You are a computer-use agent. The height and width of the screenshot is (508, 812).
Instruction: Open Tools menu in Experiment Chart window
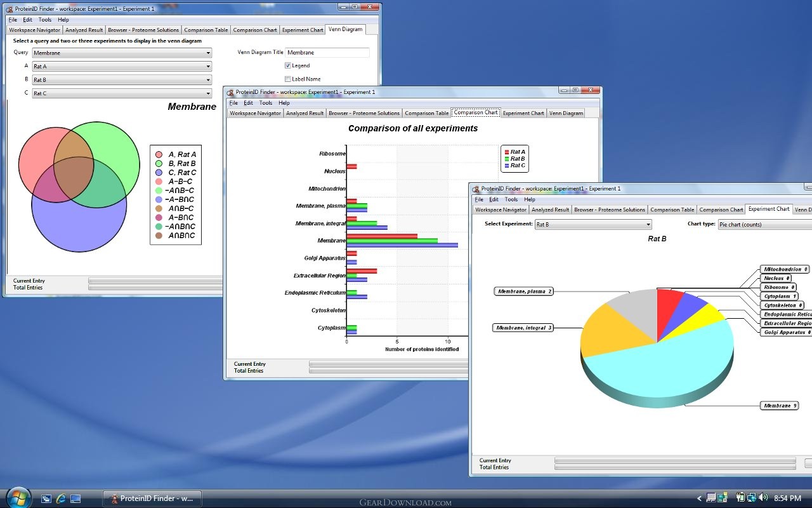tap(511, 199)
